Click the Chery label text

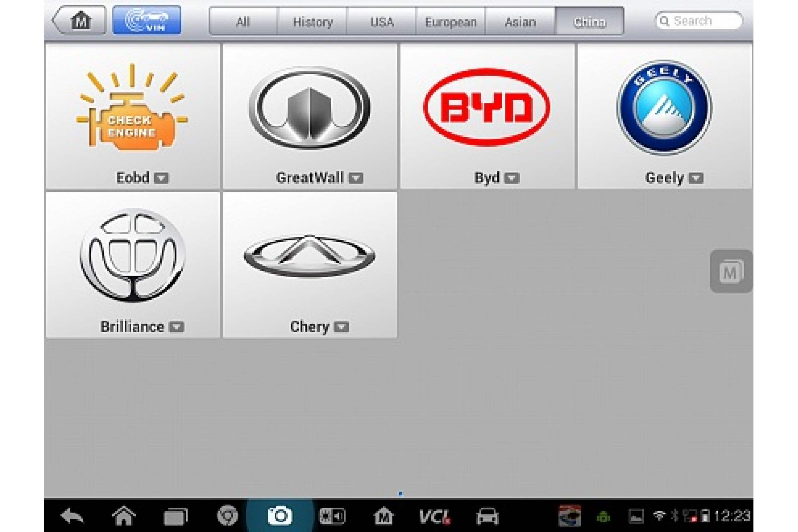[310, 328]
